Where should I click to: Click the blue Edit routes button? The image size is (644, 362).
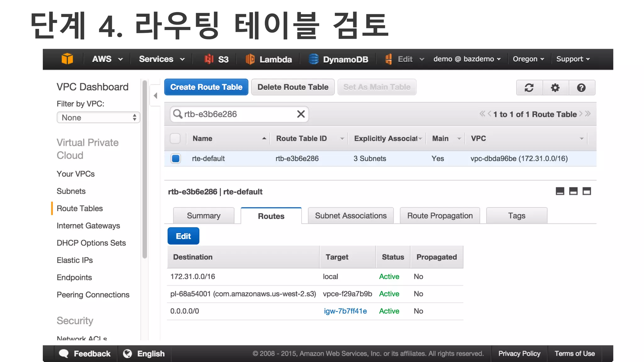point(183,236)
